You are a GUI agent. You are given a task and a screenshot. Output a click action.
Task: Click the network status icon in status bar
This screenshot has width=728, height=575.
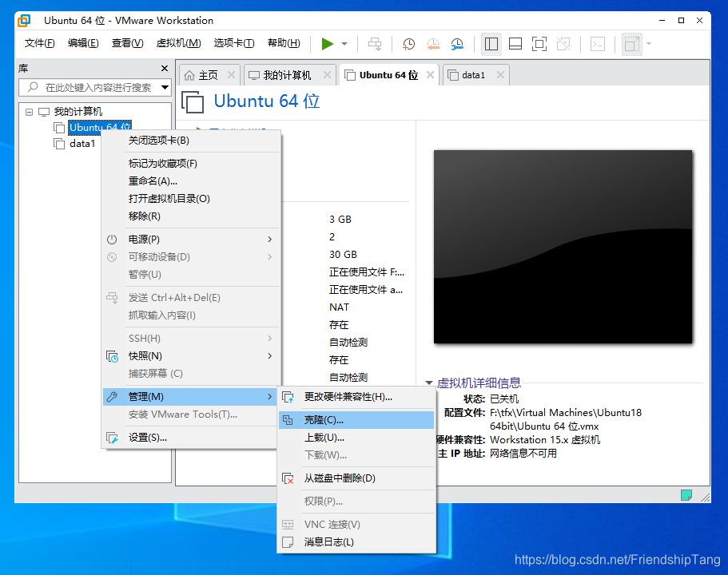[x=686, y=495]
